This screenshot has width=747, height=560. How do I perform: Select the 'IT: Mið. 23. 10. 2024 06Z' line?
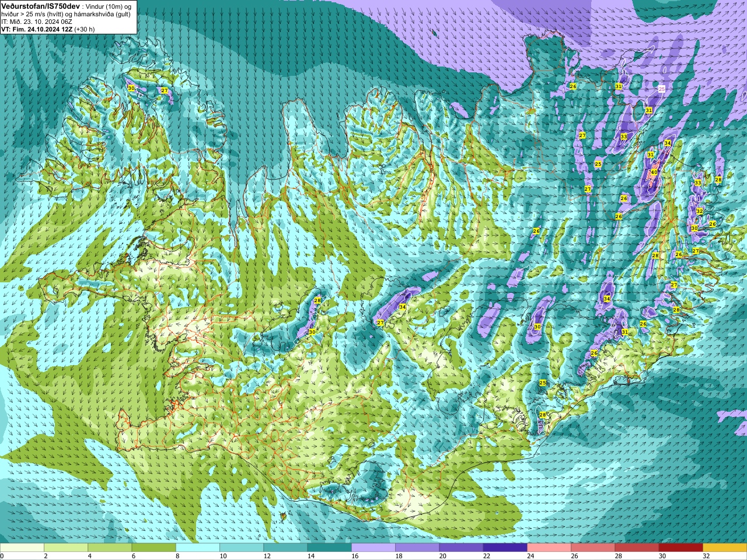[37, 22]
